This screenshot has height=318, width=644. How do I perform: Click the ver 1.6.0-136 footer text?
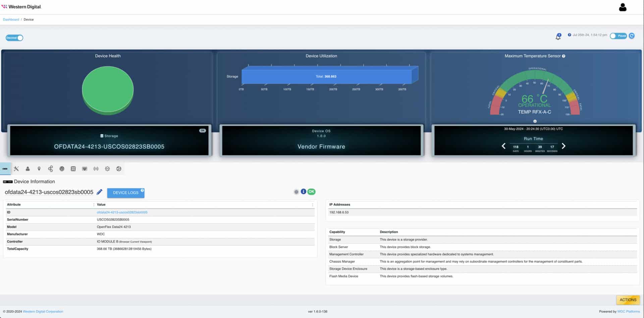tap(318, 312)
